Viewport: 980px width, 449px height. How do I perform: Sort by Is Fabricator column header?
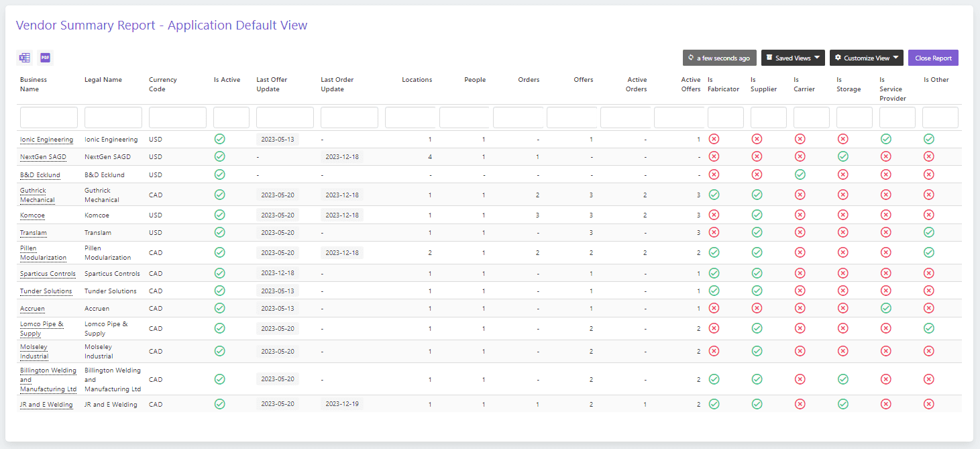click(x=723, y=85)
